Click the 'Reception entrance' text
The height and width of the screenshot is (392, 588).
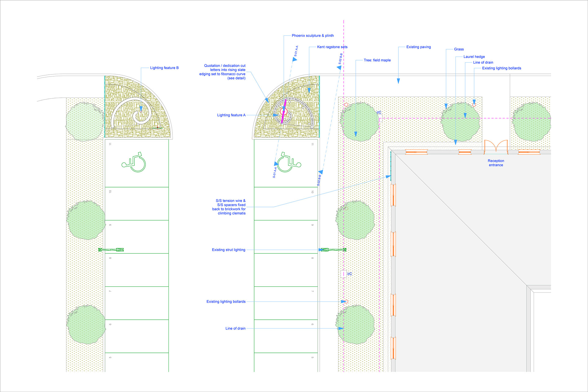coord(496,163)
